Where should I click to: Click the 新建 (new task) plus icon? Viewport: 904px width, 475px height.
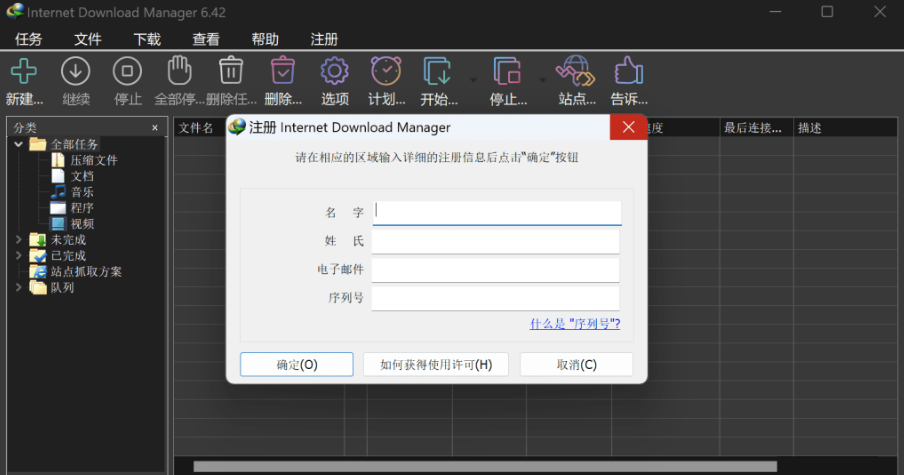(24, 71)
